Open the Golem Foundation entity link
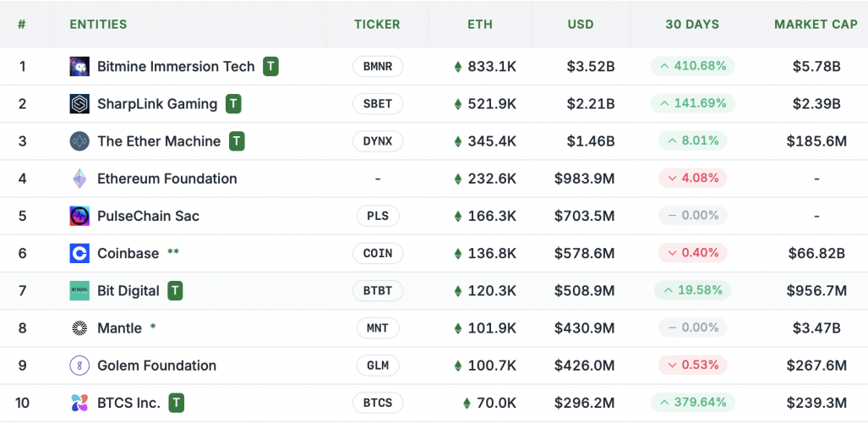868x423 pixels. (156, 365)
